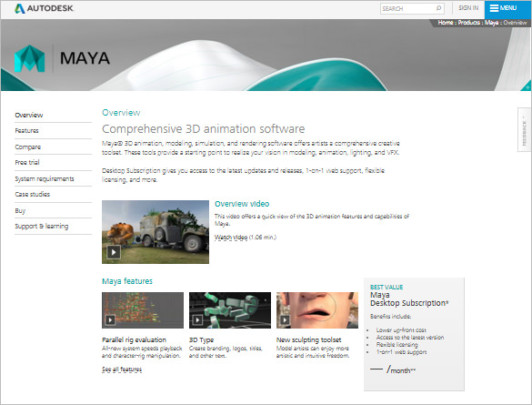Screen dimensions: 532x405
Task: Open the Free trial page
Action: point(27,162)
